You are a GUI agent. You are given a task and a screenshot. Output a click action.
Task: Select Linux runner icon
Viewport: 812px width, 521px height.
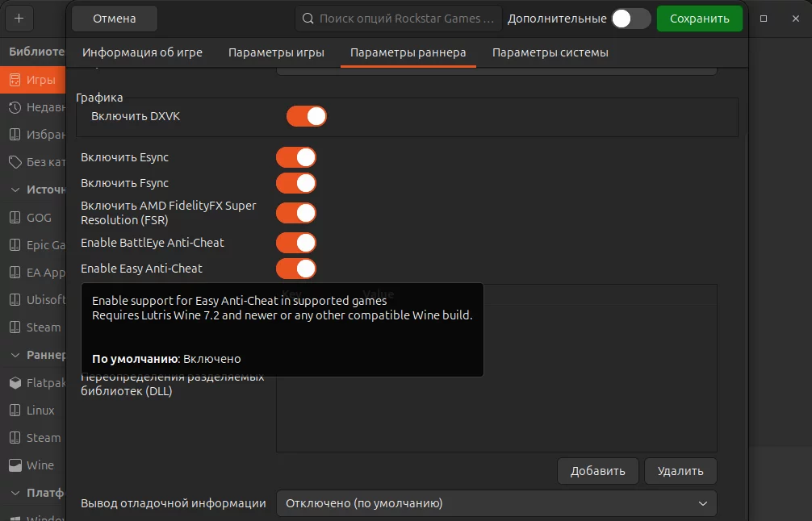[x=15, y=411]
